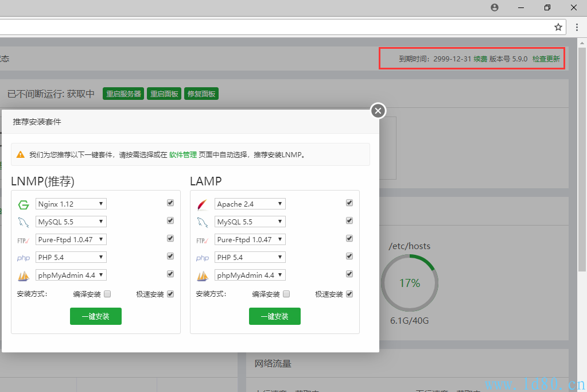
Task: Click the 到期时间：2999-12-31 text
Action: click(435, 59)
